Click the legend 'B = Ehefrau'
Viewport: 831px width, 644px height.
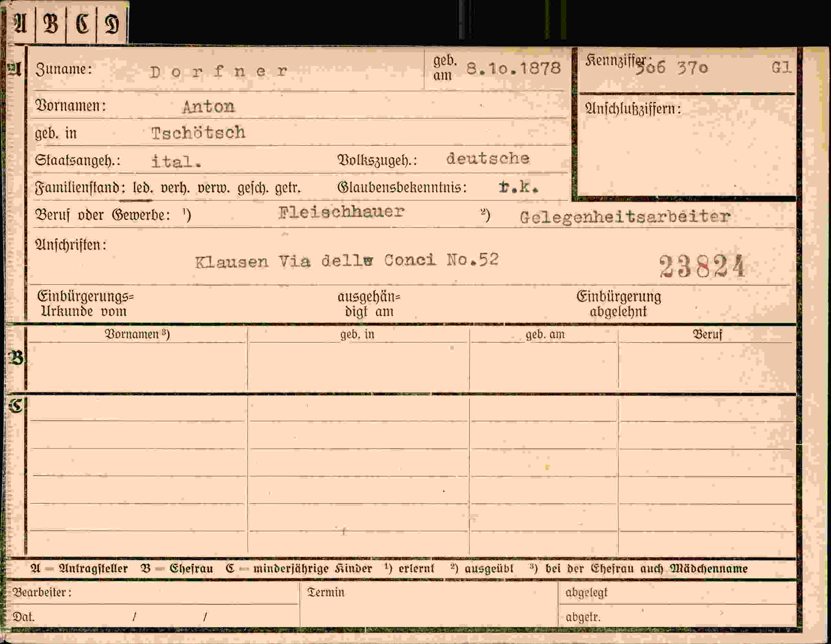pyautogui.click(x=177, y=569)
